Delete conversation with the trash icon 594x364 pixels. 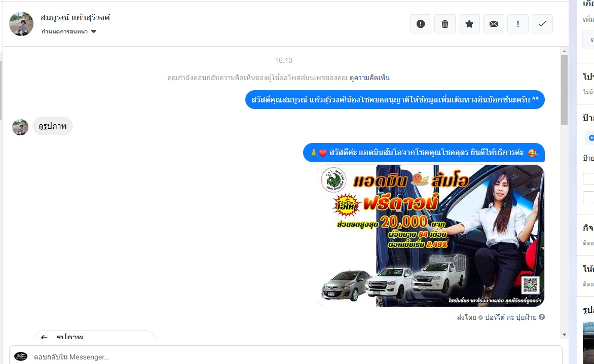coord(445,24)
